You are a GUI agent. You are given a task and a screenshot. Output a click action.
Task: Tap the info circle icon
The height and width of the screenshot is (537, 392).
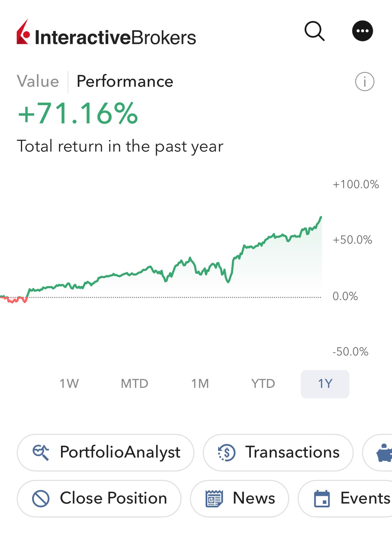[x=364, y=82]
